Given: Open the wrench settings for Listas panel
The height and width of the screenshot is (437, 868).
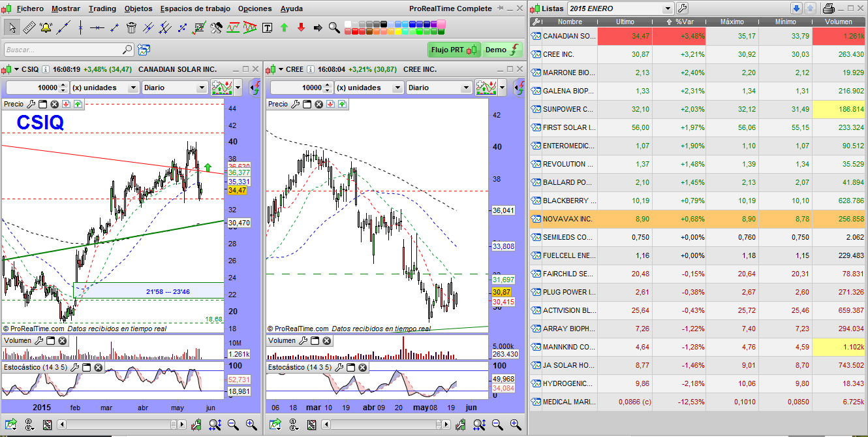Looking at the screenshot, I should (683, 8).
